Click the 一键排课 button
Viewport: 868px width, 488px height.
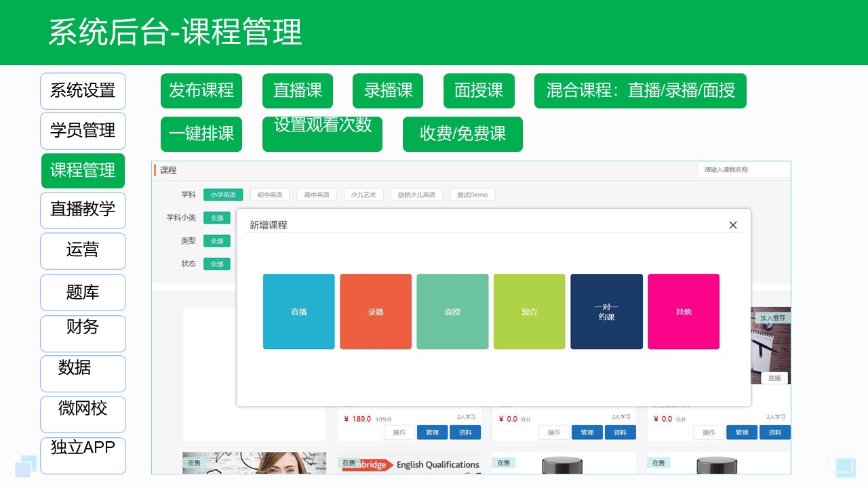(x=201, y=134)
